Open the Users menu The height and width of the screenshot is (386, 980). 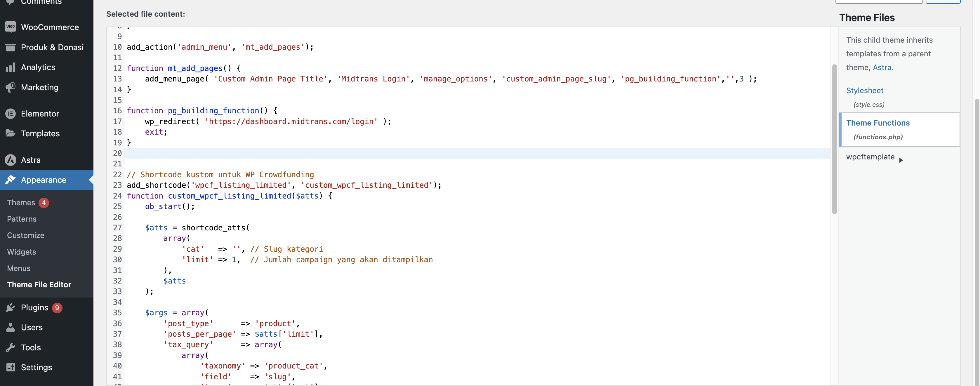pyautogui.click(x=46, y=327)
